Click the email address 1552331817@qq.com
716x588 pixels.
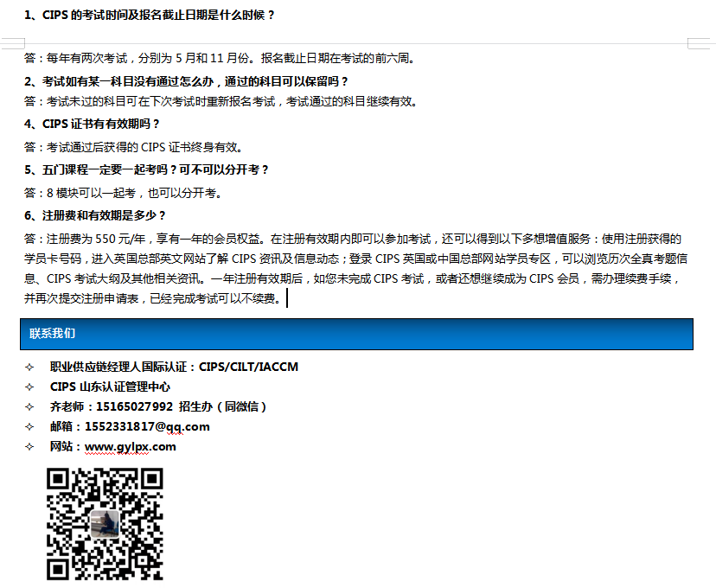147,426
